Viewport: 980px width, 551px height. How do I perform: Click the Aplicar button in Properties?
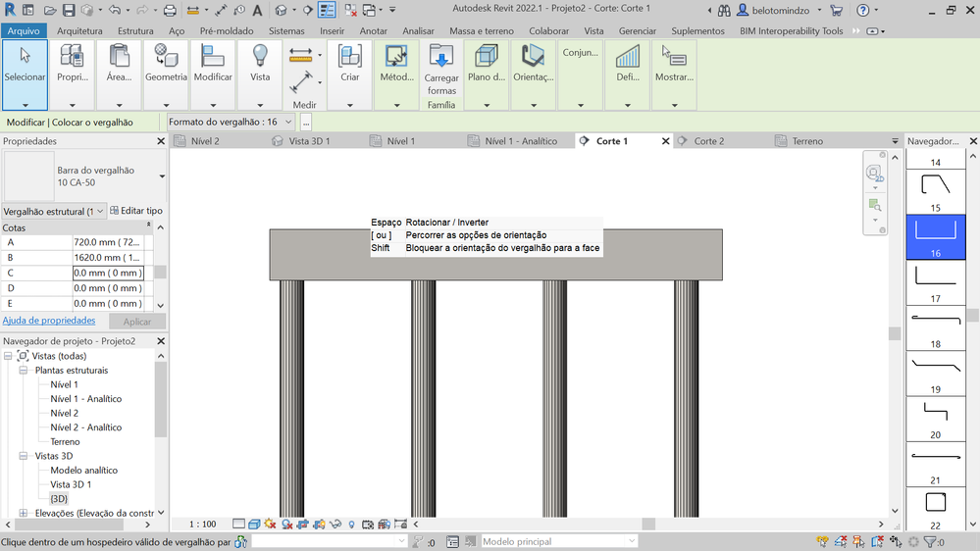(137, 322)
